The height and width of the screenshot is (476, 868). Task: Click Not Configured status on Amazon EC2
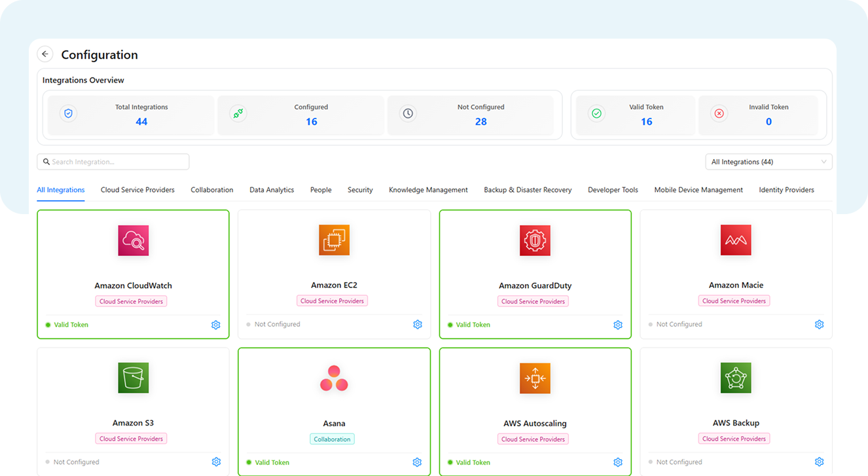coord(274,324)
